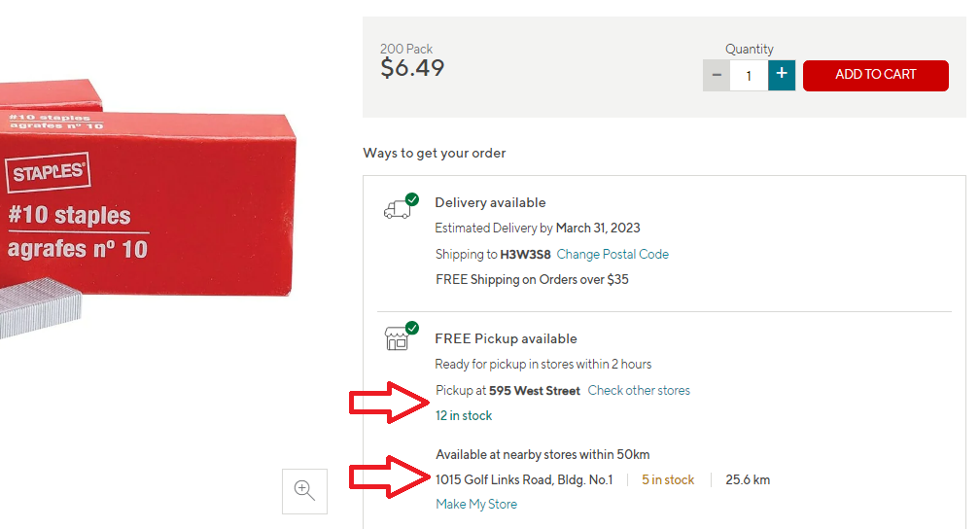The width and height of the screenshot is (980, 529).
Task: Click the store pickup icon
Action: [399, 337]
